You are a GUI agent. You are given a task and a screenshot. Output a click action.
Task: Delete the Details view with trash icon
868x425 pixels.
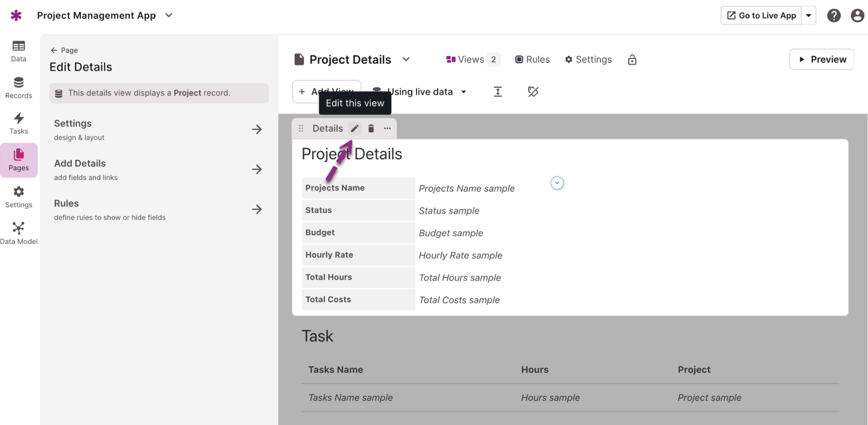pyautogui.click(x=371, y=129)
